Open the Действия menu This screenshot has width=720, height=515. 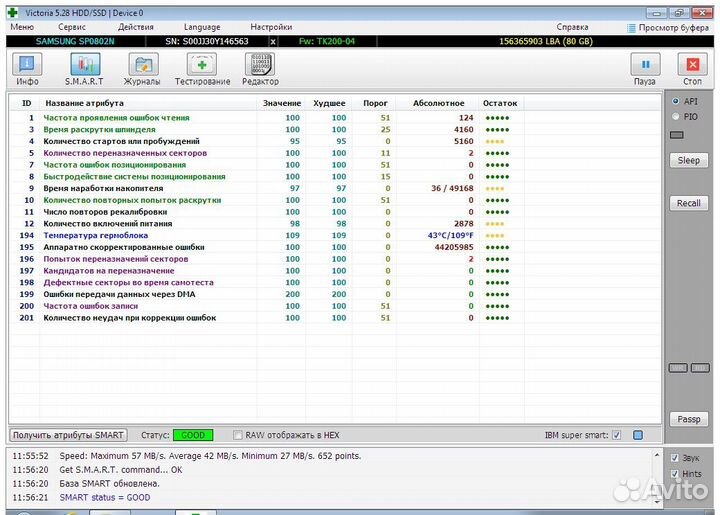(135, 27)
